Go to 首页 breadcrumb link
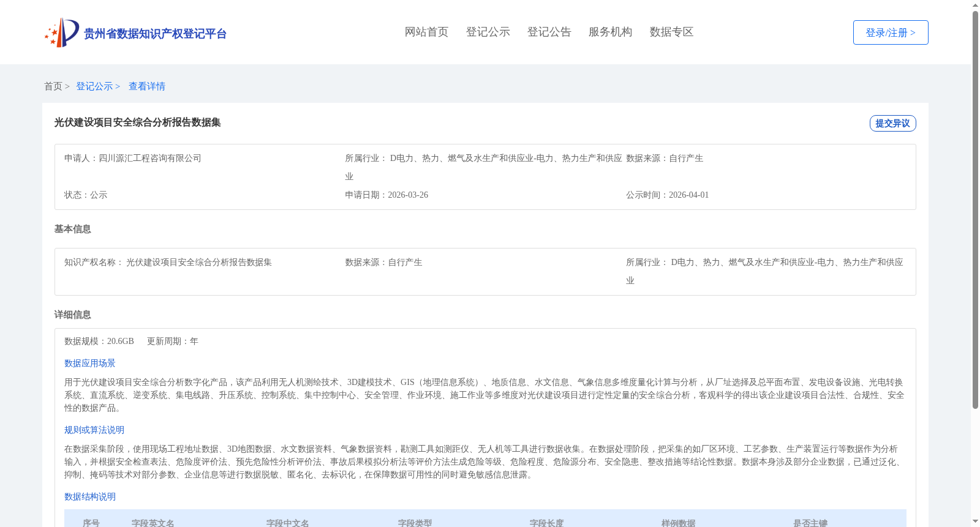This screenshot has width=980, height=527. (x=53, y=86)
